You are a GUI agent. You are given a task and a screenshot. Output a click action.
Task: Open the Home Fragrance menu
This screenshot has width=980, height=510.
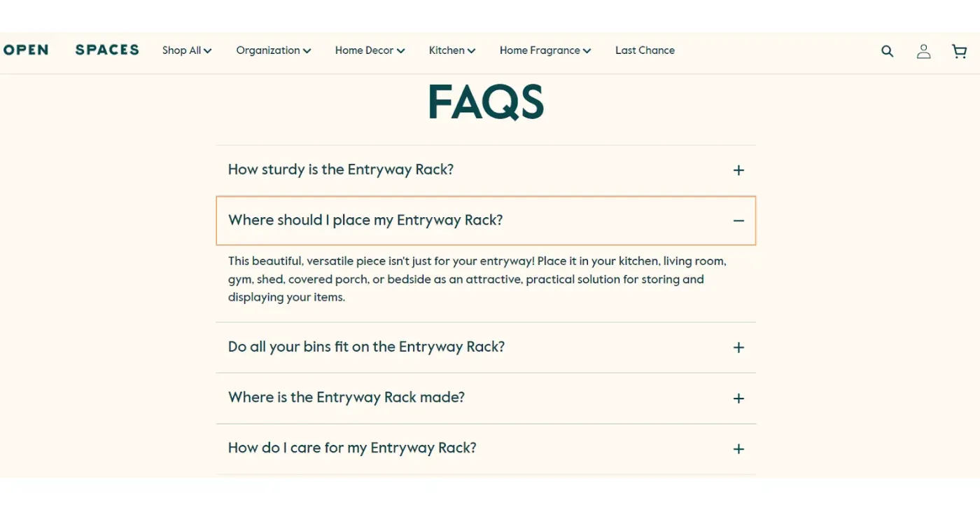pyautogui.click(x=545, y=50)
